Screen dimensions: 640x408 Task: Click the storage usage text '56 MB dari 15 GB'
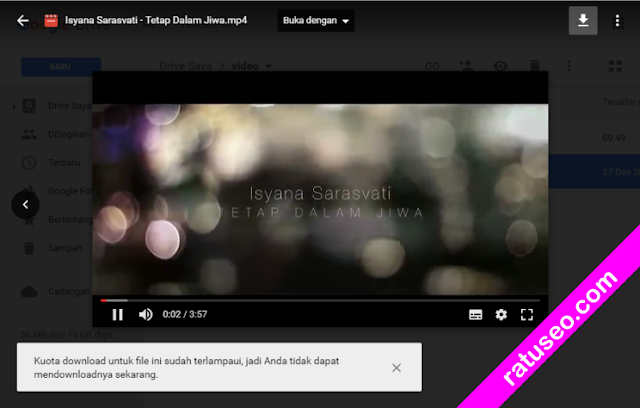point(69,335)
